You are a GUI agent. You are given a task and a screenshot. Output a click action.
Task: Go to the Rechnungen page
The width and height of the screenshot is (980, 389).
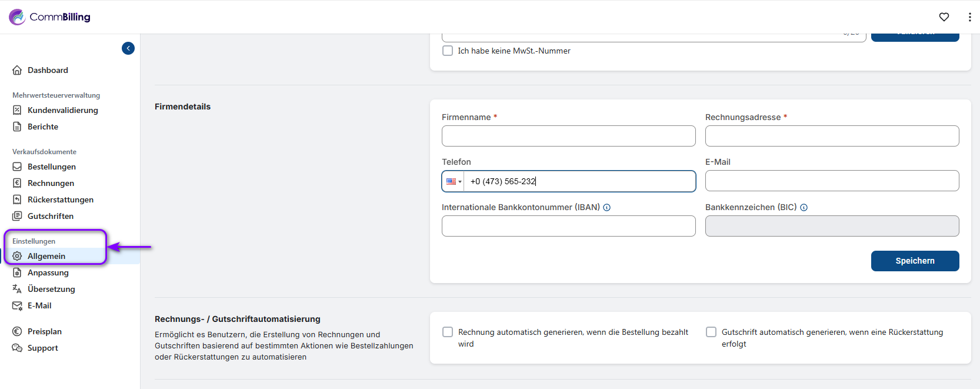51,183
